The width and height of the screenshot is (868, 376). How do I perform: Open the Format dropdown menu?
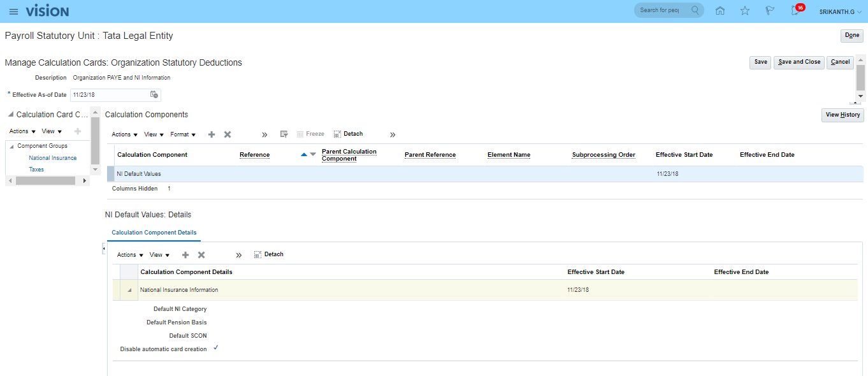pyautogui.click(x=183, y=134)
